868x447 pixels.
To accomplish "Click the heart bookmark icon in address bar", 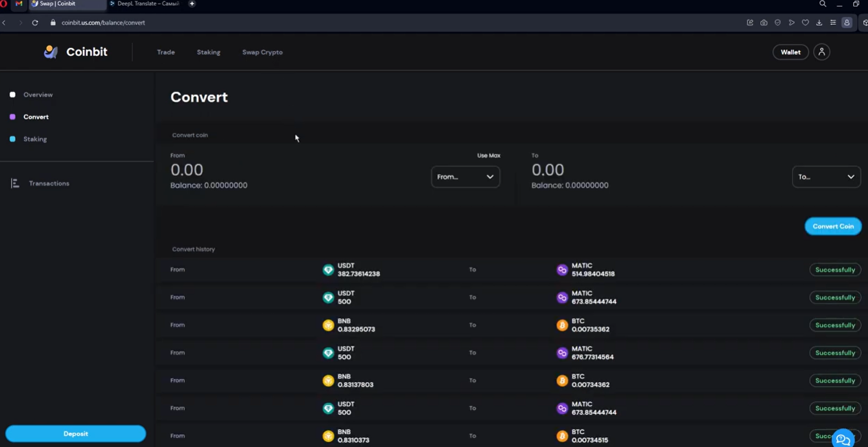I will [x=805, y=23].
